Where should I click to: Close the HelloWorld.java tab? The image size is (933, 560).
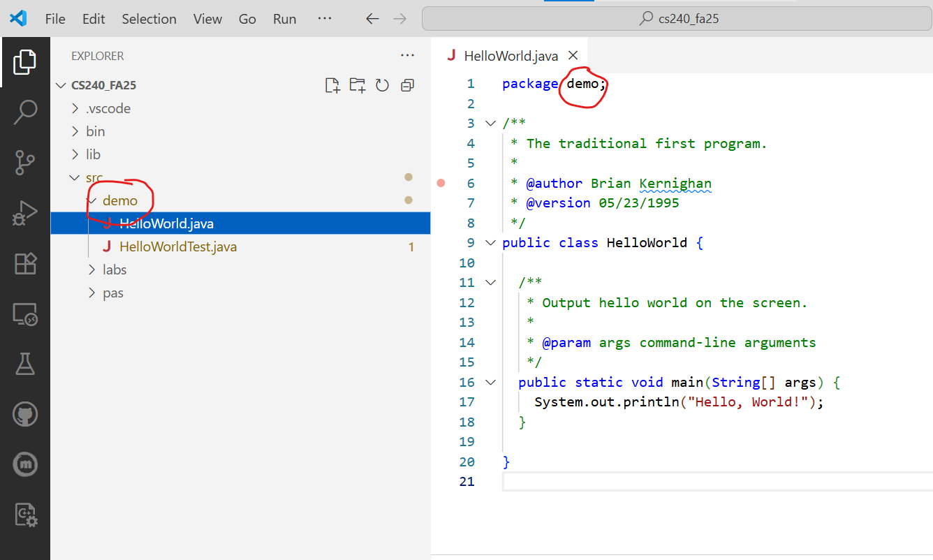point(573,55)
